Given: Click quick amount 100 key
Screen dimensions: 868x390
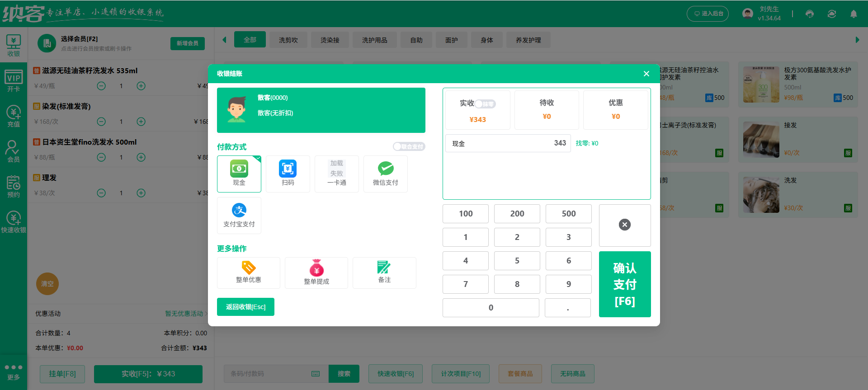Looking at the screenshot, I should coord(466,214).
